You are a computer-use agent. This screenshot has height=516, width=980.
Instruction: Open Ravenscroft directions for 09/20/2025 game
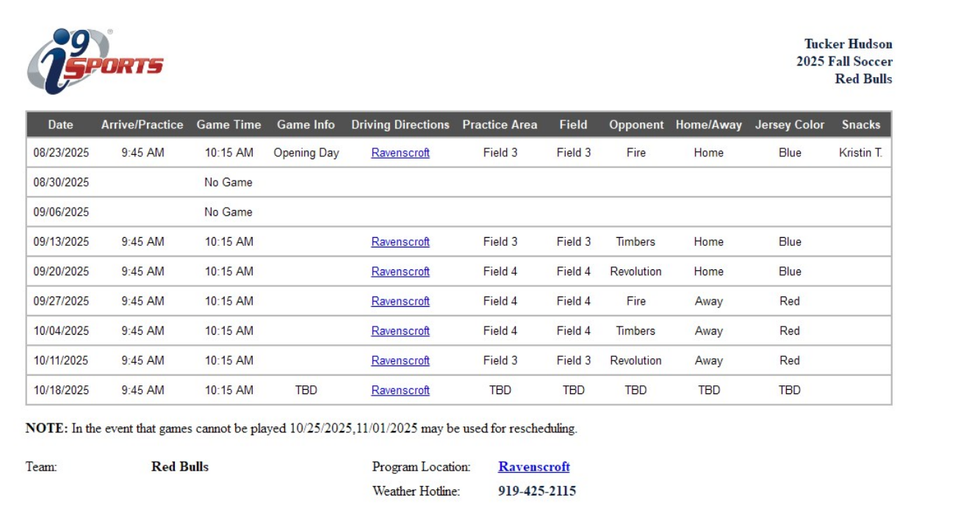[400, 272]
